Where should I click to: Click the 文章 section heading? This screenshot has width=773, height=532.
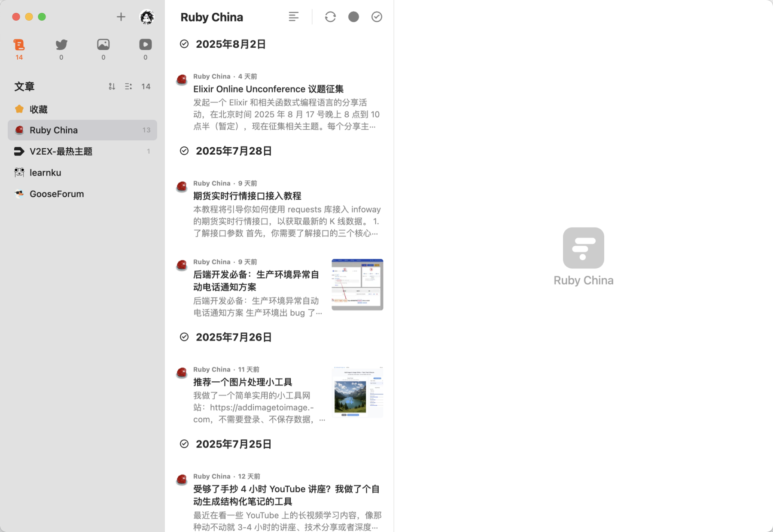click(24, 86)
